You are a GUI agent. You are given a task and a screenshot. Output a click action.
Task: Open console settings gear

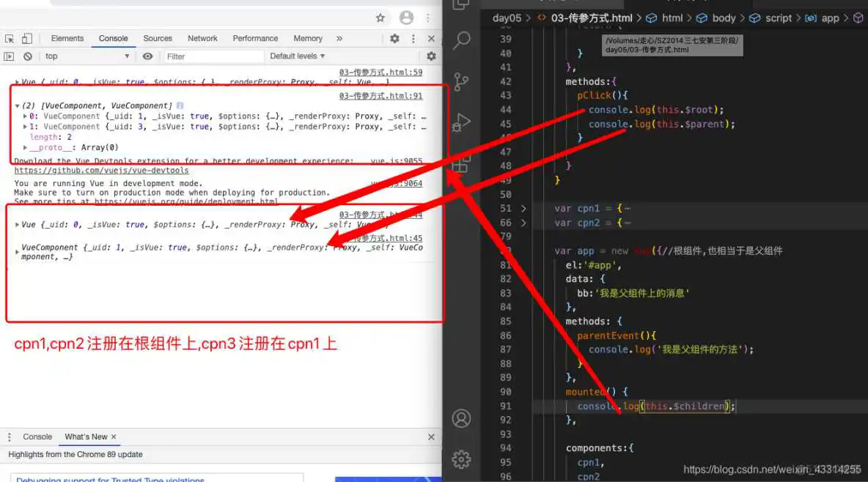tap(431, 56)
